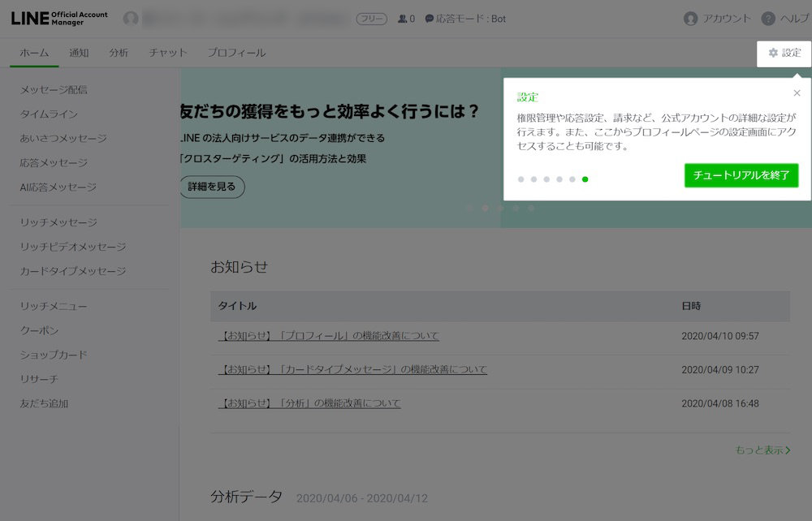Image resolution: width=812 pixels, height=521 pixels.
Task: Click the タイトル column header
Action: [237, 306]
